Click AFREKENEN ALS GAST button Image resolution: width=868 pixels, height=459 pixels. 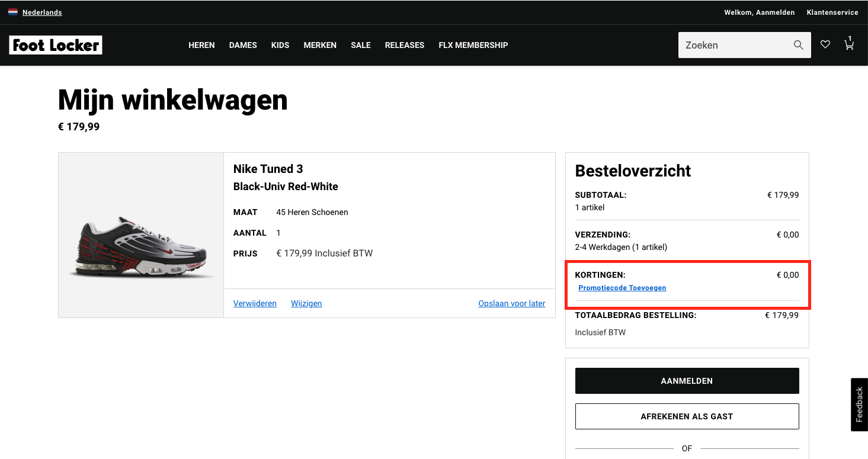tap(687, 416)
